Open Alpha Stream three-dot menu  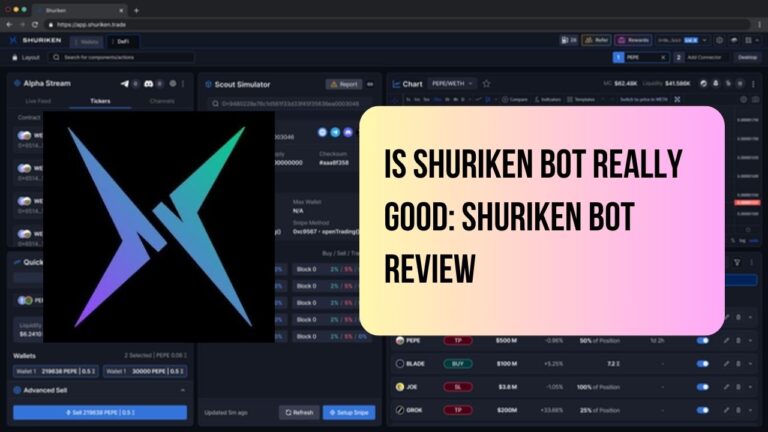tap(183, 84)
